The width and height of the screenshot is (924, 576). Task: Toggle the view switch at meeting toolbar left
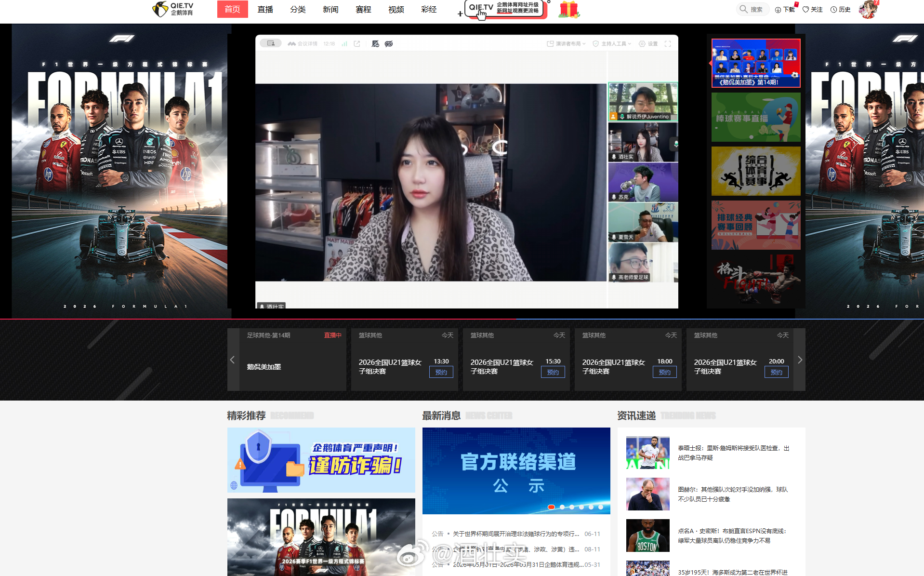click(271, 43)
